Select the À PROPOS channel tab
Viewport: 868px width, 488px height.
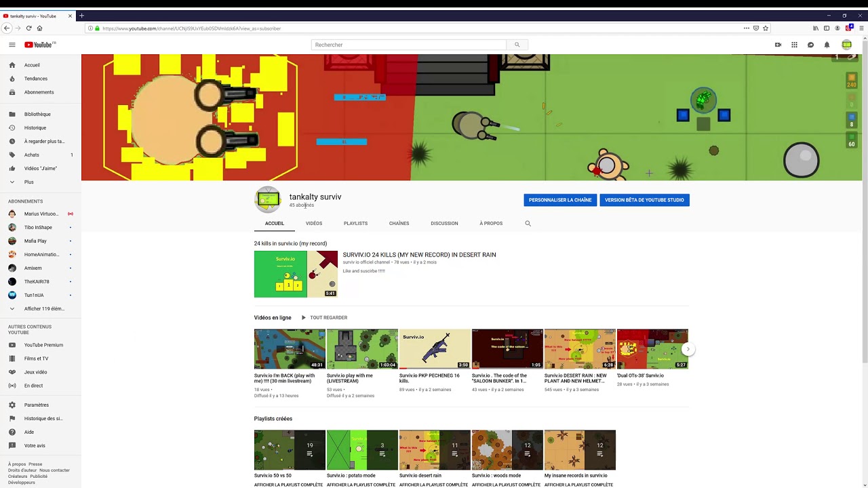491,223
